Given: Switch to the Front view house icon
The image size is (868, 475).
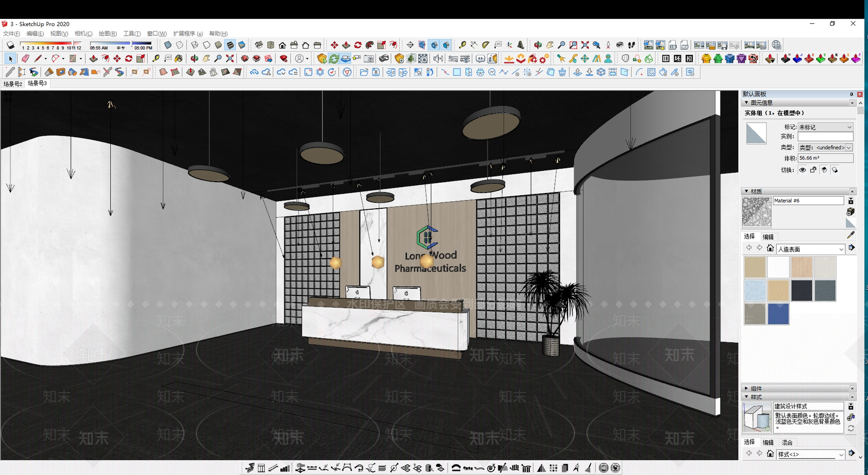Looking at the screenshot, I should [282, 45].
